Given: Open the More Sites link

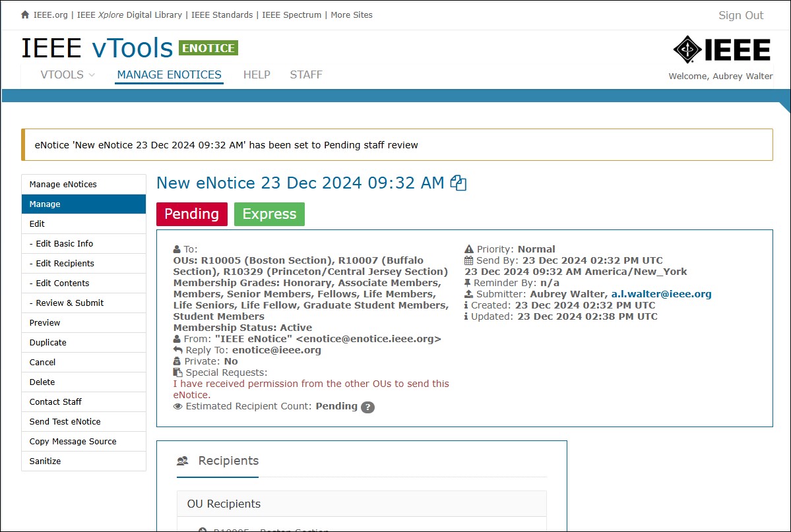Looking at the screenshot, I should click(x=352, y=15).
